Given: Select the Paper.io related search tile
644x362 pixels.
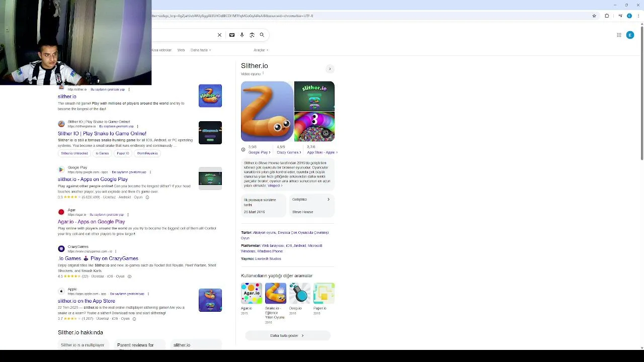Looking at the screenshot, I should (324, 299).
